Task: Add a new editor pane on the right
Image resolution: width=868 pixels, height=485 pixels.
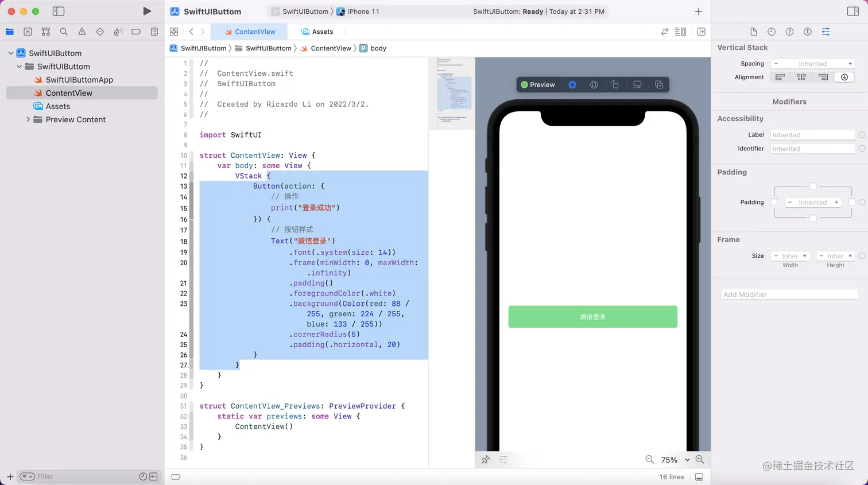Action: [x=702, y=32]
